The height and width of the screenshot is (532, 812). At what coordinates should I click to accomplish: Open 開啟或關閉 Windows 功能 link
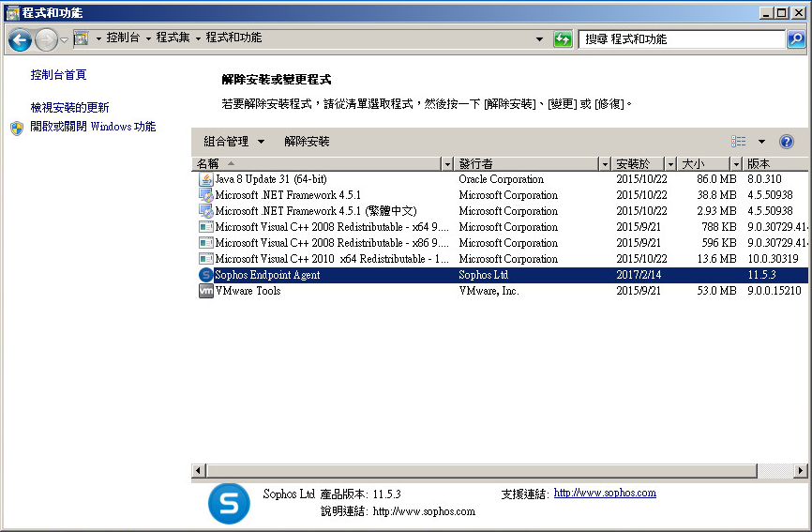[x=93, y=127]
